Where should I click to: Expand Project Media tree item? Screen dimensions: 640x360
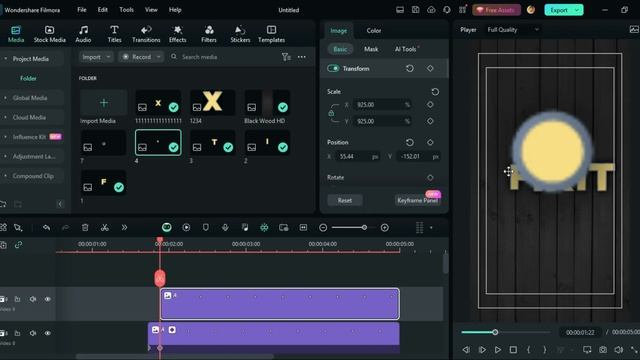coord(5,59)
